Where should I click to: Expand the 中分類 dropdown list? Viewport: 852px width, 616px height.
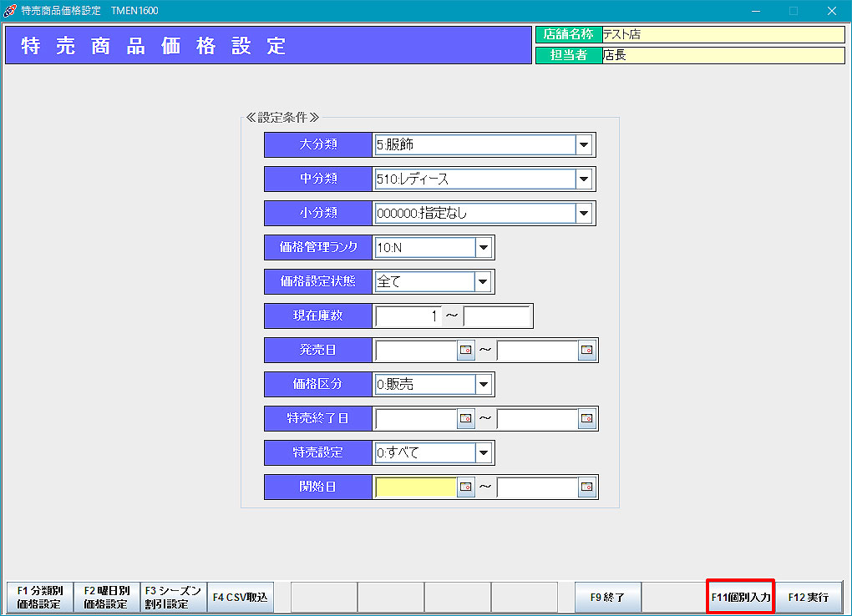(583, 179)
